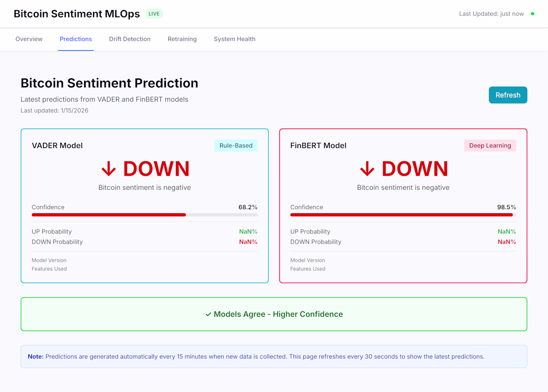
Task: Click the VADER confidence progress bar
Action: coord(144,215)
